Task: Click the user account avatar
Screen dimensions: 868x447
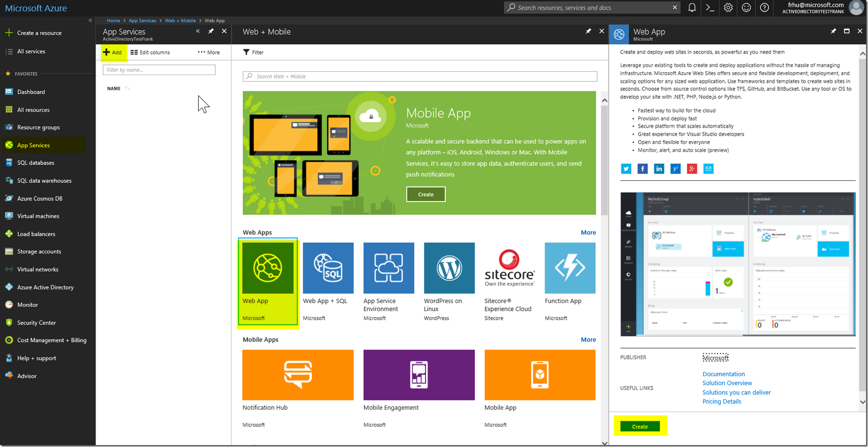Action: point(857,8)
